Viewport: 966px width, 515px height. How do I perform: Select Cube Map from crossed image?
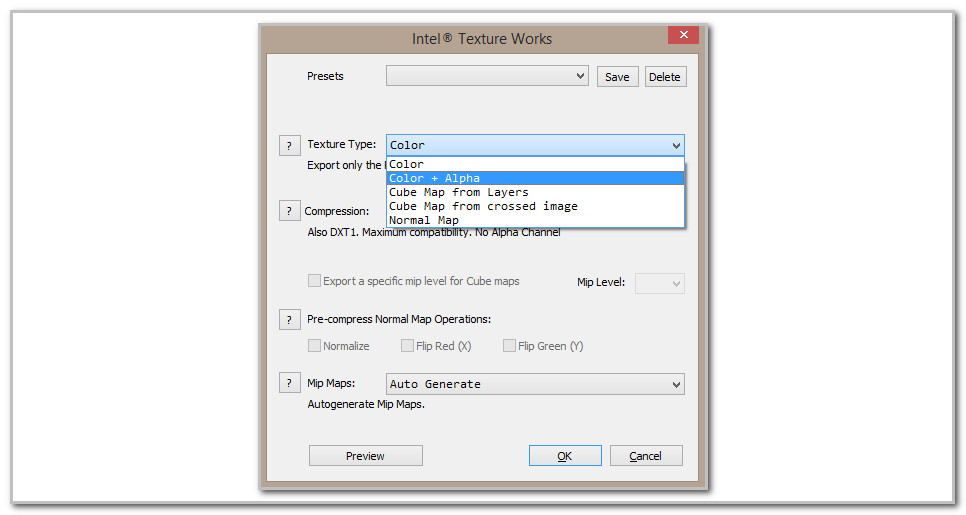[535, 206]
